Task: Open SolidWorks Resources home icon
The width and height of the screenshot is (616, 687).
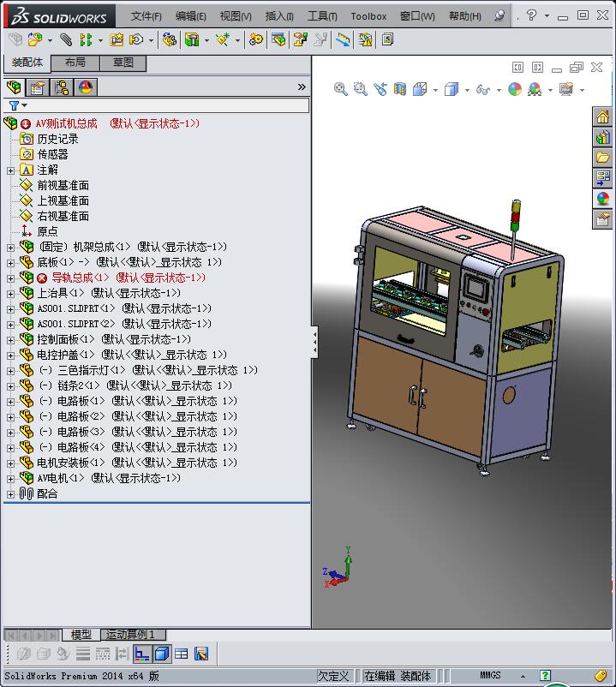Action: click(602, 116)
